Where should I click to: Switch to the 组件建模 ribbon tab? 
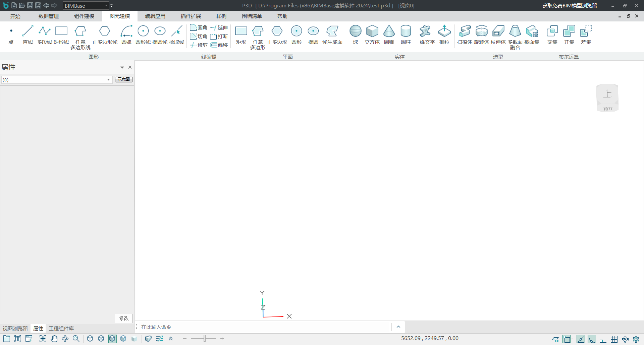[x=84, y=16]
